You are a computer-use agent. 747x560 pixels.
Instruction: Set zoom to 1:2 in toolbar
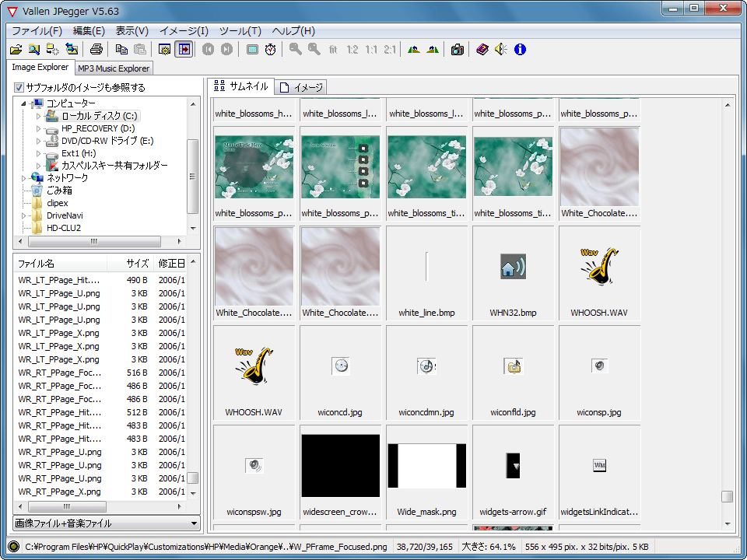pos(352,50)
